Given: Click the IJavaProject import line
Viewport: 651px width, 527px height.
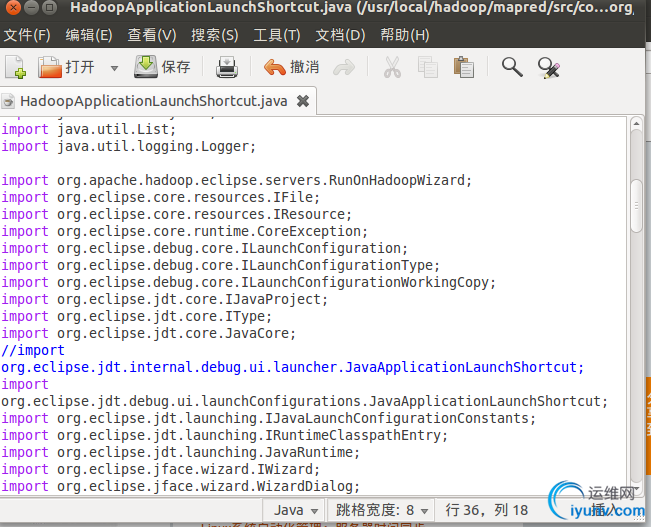Looking at the screenshot, I should (164, 299).
